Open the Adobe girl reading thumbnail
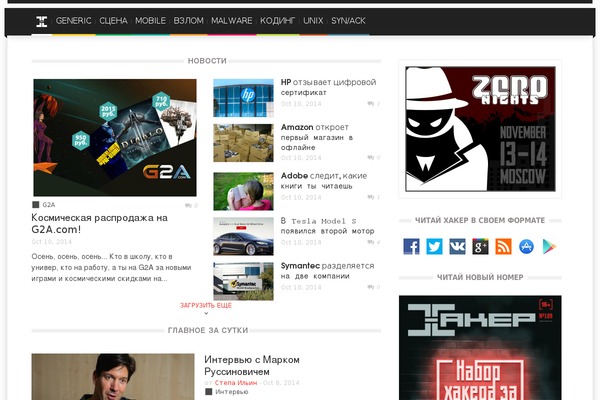 (243, 191)
